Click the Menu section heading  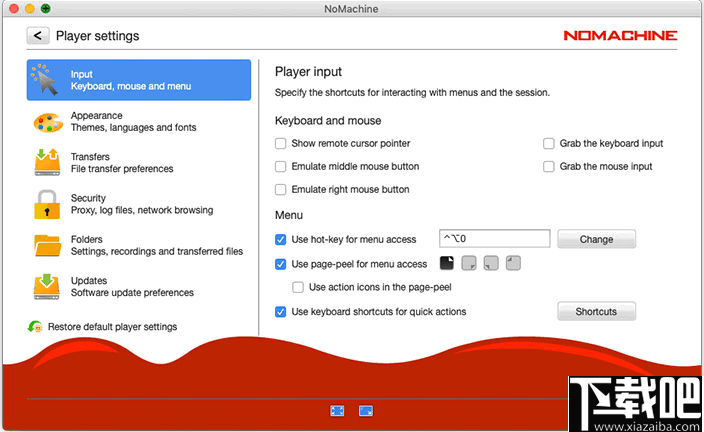point(289,215)
